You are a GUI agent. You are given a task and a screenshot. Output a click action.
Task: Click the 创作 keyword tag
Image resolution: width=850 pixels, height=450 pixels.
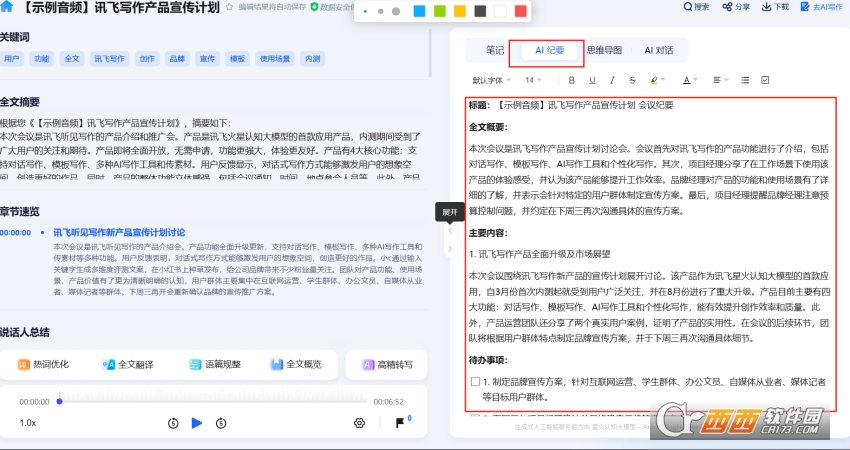point(147,59)
